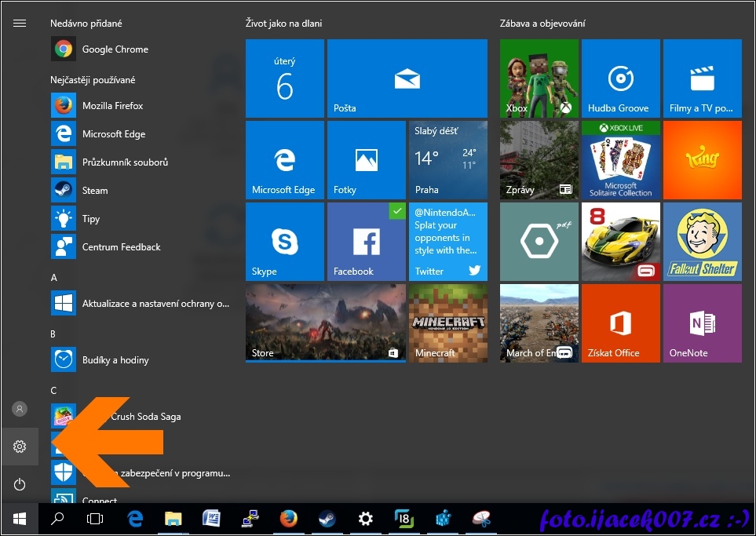Open the calendar tile showing úterý 6

(x=284, y=78)
